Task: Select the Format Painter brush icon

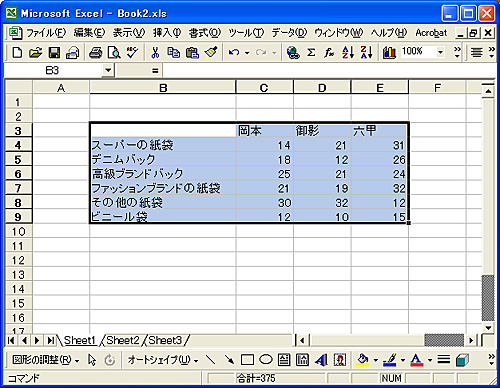Action: point(211,52)
